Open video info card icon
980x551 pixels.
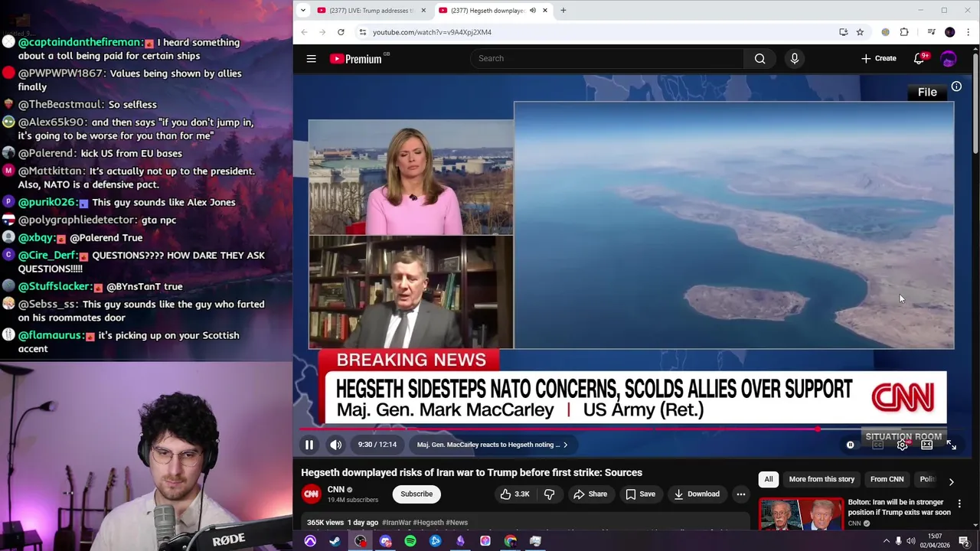click(x=956, y=87)
